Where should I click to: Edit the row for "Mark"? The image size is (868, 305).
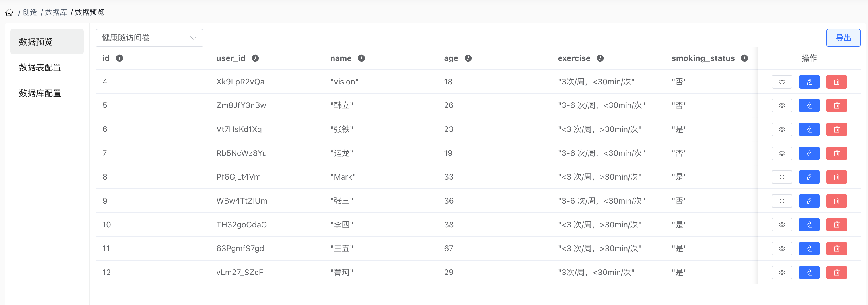[x=809, y=177]
